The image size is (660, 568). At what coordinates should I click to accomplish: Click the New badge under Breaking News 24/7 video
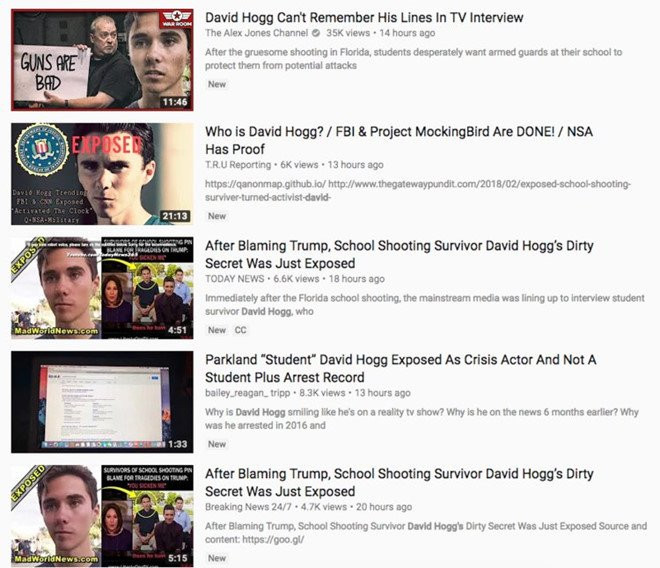pyautogui.click(x=217, y=558)
